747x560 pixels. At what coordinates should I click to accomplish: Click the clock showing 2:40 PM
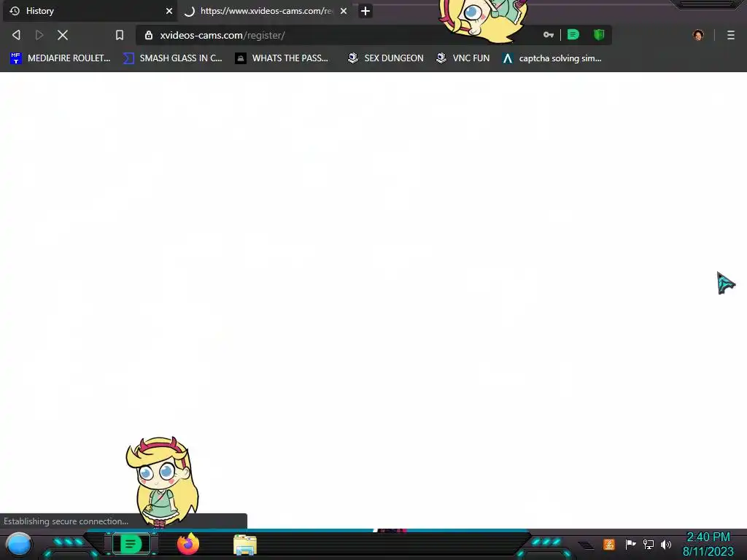[708, 537]
